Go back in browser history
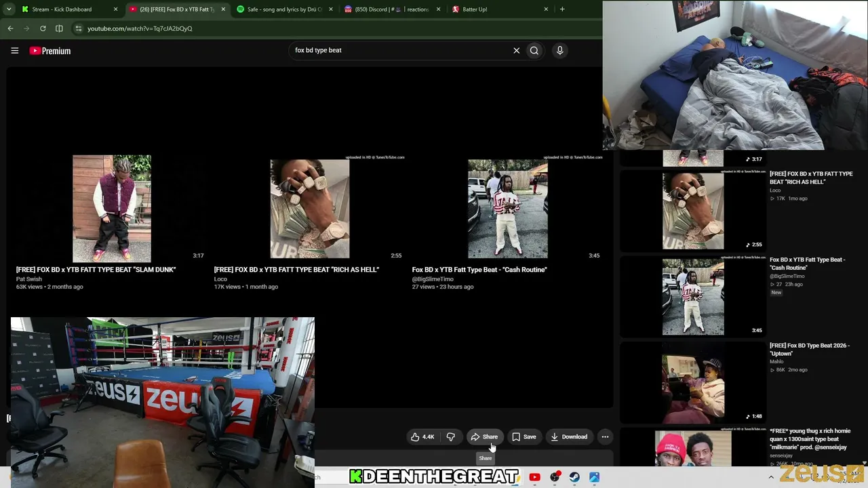 coord(10,28)
